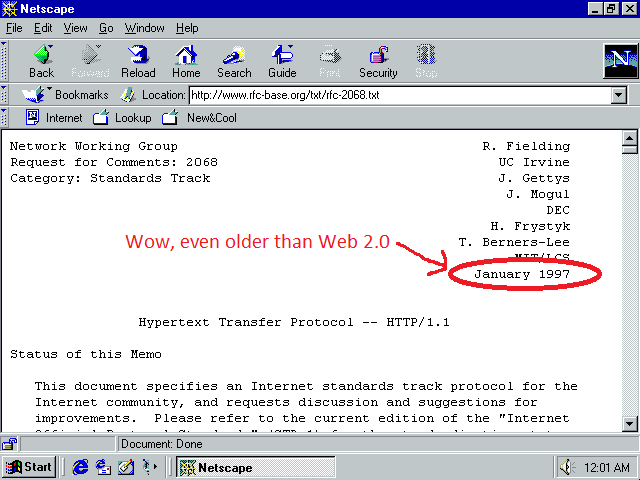Open the Internet personal toolbar folder
Screen dimensions: 640x480
coord(54,118)
